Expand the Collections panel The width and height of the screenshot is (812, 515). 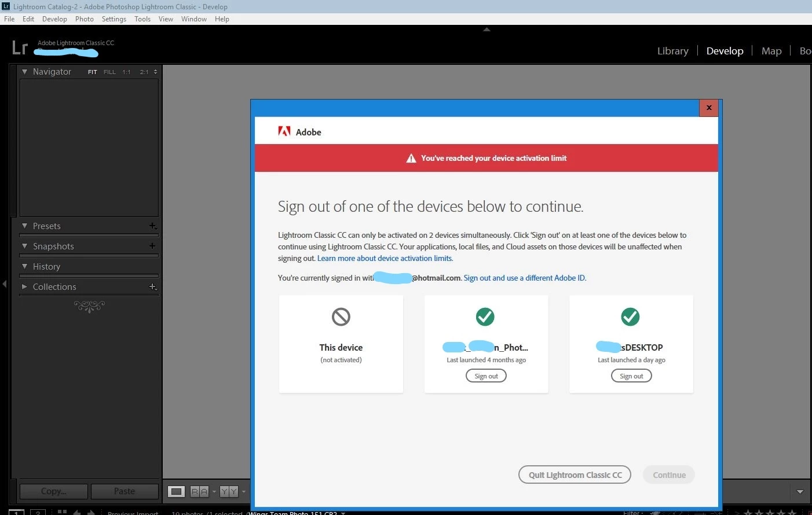pyautogui.click(x=24, y=286)
